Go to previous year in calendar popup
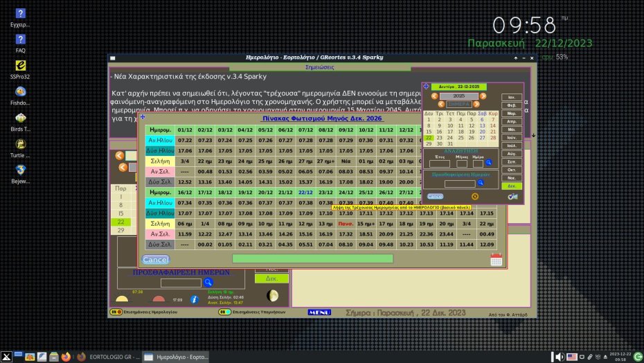Viewport: 644px width, 363px height. (x=435, y=96)
